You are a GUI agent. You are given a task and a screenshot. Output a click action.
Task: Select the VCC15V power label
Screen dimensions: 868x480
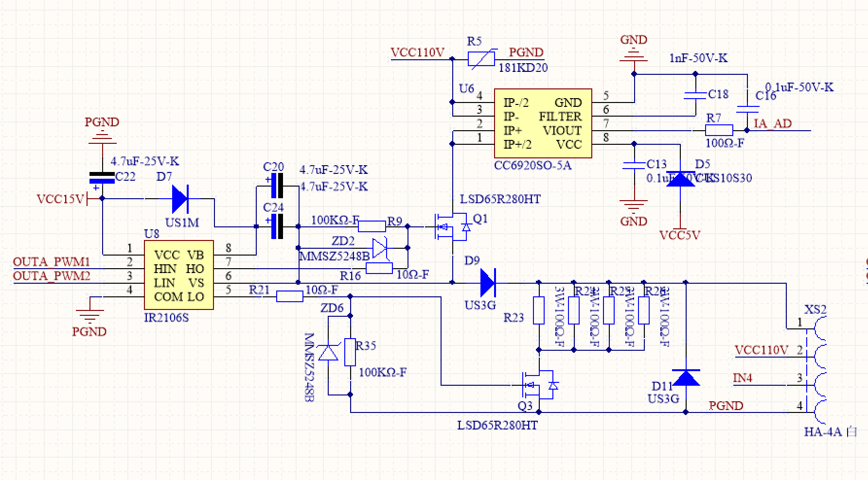click(x=61, y=199)
